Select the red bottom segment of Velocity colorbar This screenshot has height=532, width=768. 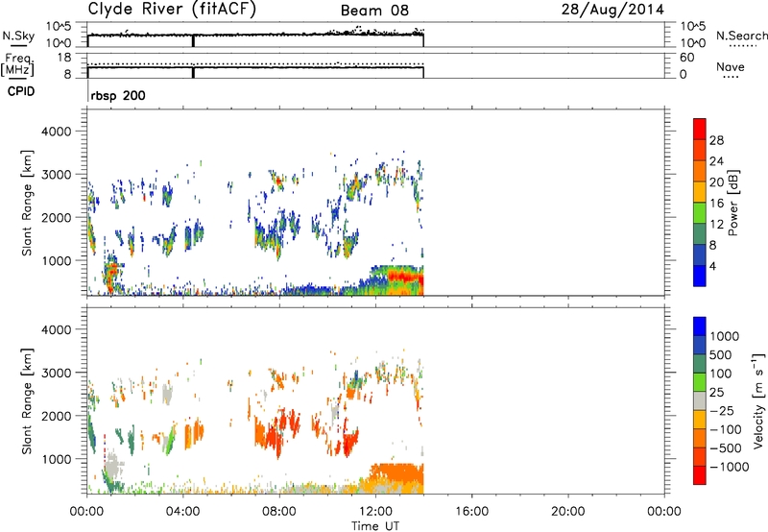click(x=700, y=475)
